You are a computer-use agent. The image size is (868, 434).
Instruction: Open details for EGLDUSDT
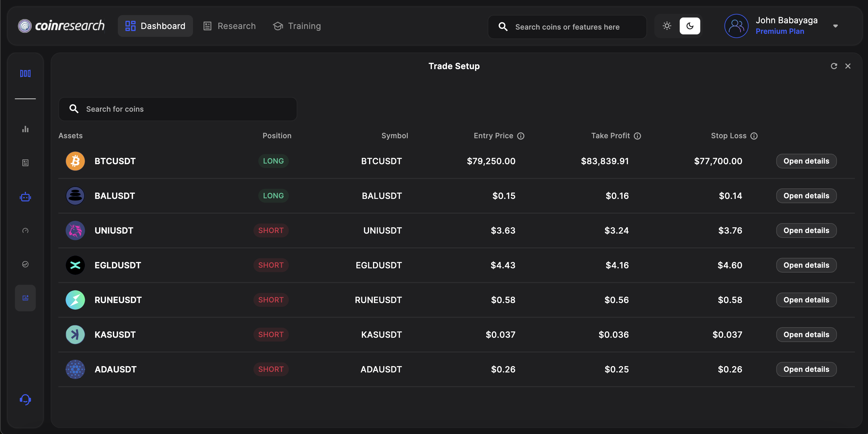coord(806,265)
